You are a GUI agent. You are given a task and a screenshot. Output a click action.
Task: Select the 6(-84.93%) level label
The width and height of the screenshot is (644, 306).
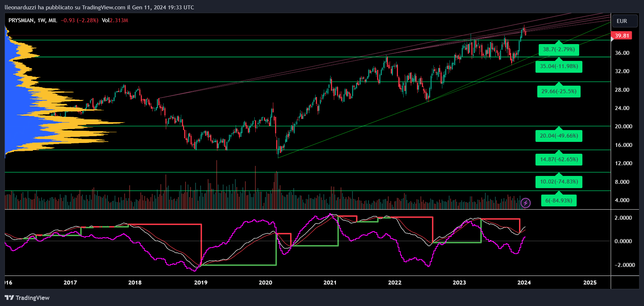559,200
